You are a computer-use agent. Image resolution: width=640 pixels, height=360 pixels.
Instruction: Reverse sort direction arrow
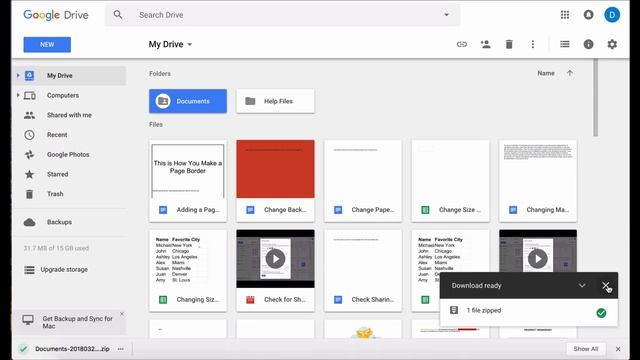coord(569,73)
